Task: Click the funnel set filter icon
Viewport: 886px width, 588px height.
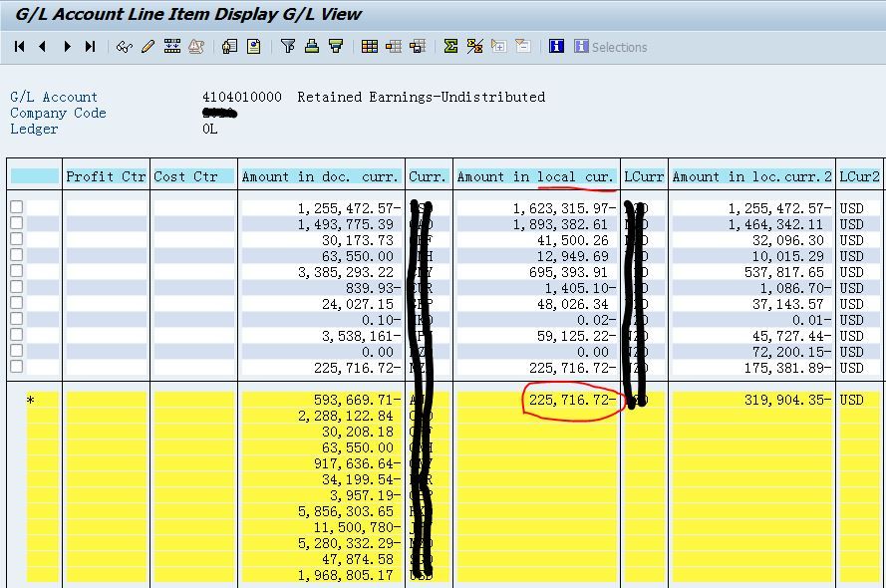Action: (288, 47)
